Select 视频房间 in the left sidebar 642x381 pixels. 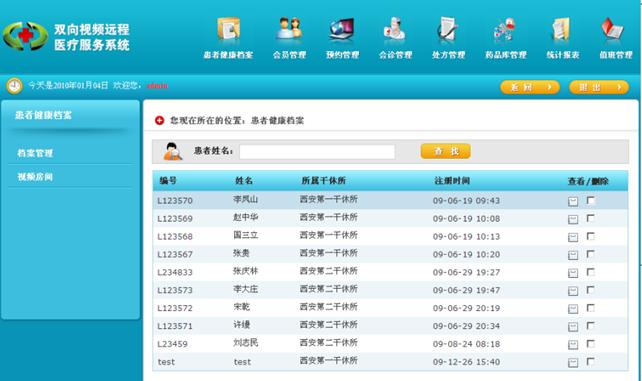coord(35,177)
